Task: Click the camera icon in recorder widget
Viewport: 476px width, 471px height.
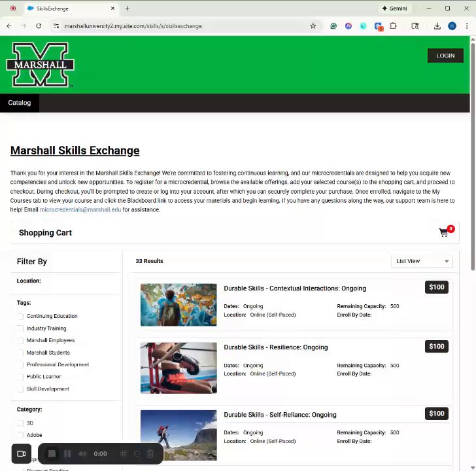Action: tap(21, 454)
